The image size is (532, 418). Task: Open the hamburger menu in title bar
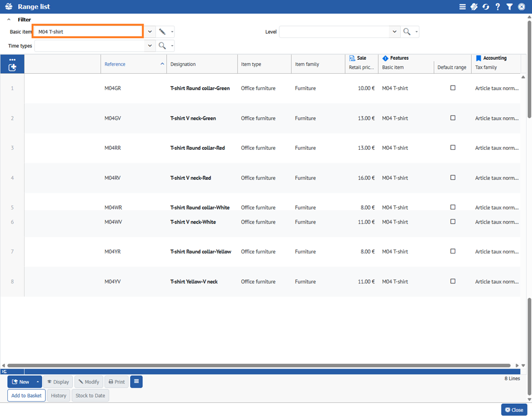click(x=462, y=7)
